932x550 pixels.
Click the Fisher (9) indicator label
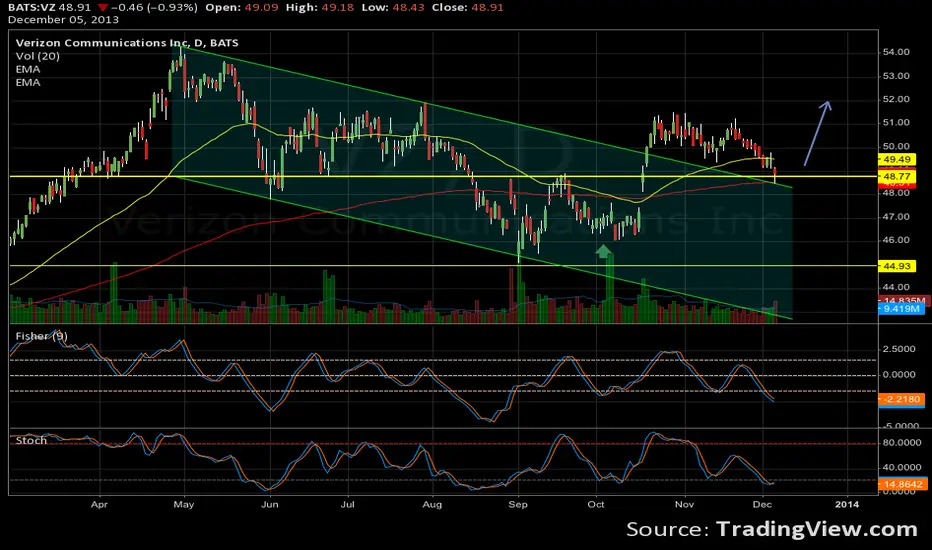tap(42, 336)
